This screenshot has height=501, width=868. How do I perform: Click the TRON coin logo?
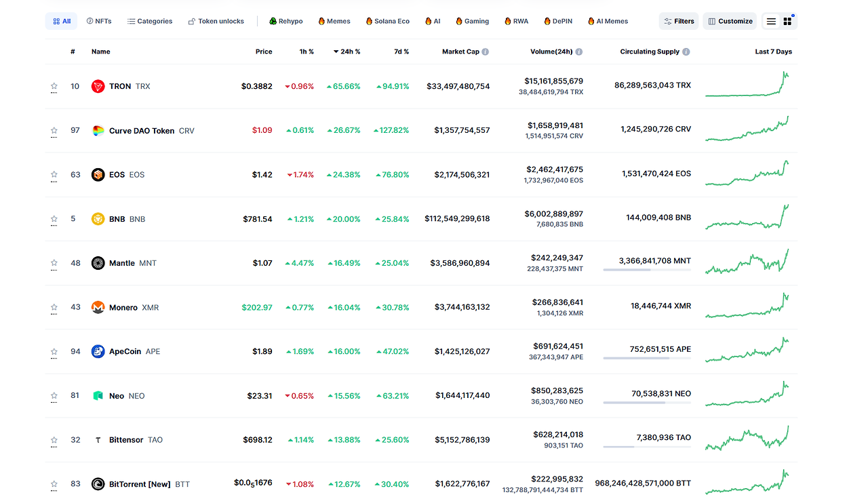pyautogui.click(x=98, y=86)
